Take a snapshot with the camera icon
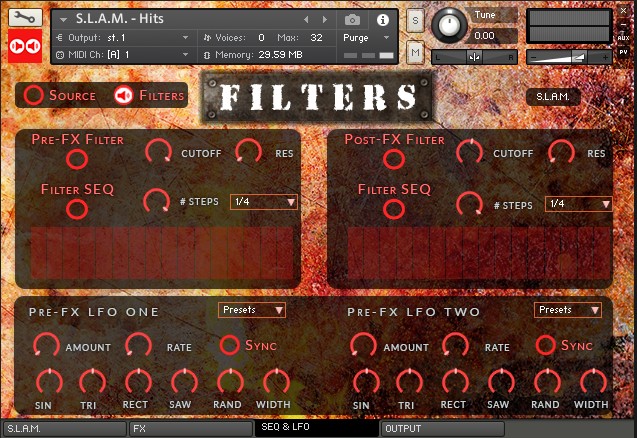This screenshot has height=438, width=637. click(x=352, y=20)
